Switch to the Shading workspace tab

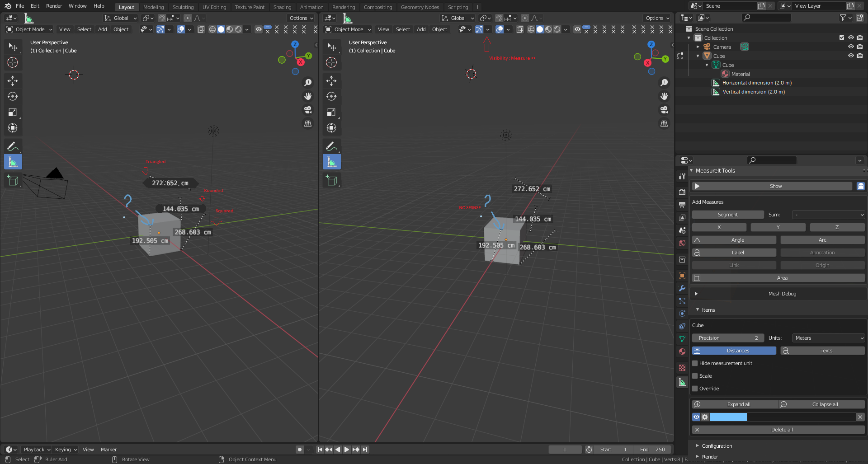(x=282, y=7)
